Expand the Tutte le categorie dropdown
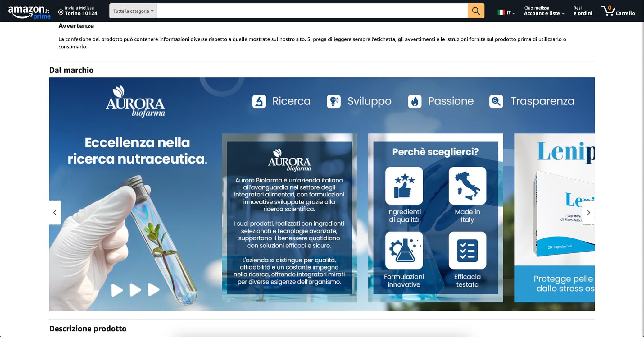Image resolution: width=644 pixels, height=337 pixels. coord(133,11)
